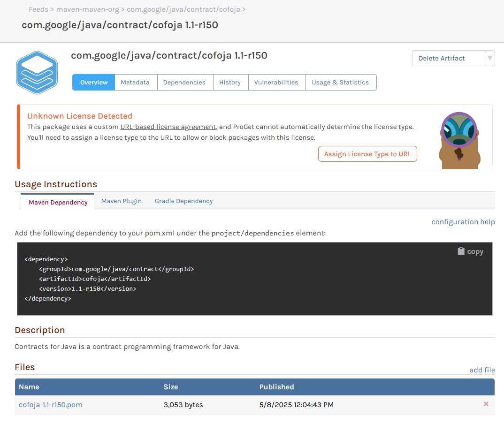Click the copy clipboard icon
504x424 pixels.
461,251
